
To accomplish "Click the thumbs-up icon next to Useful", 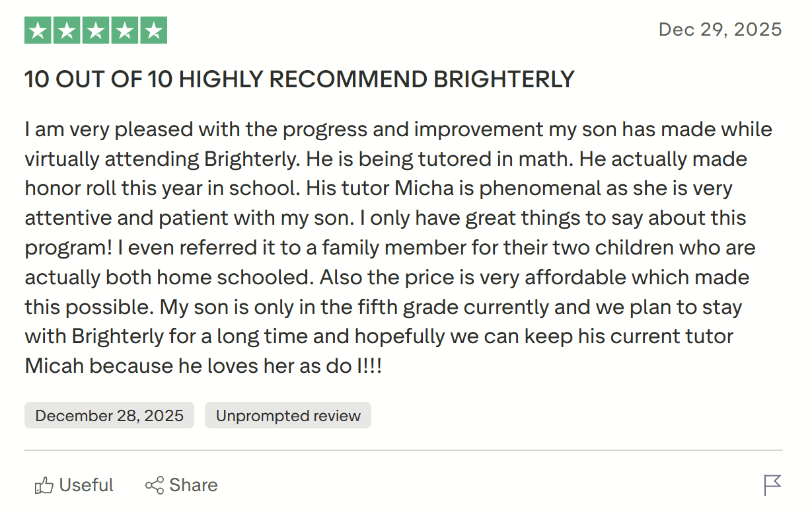I will click(x=44, y=485).
